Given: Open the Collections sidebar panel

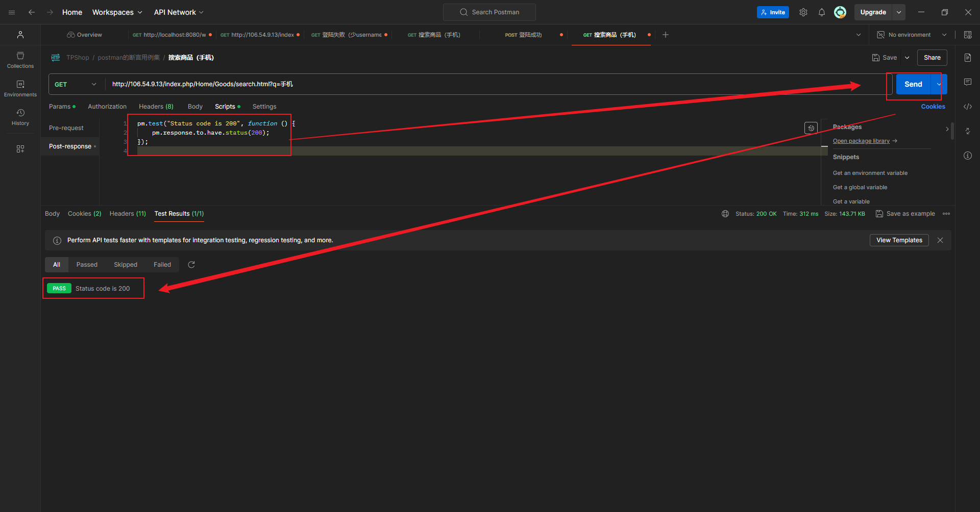Looking at the screenshot, I should click(x=20, y=60).
